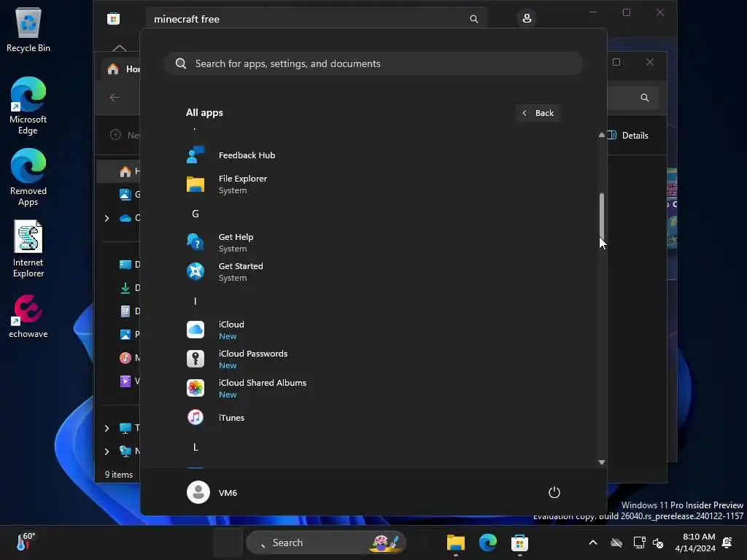The width and height of the screenshot is (747, 560).
Task: Open Microsoft Store user profile icon
Action: (x=527, y=18)
